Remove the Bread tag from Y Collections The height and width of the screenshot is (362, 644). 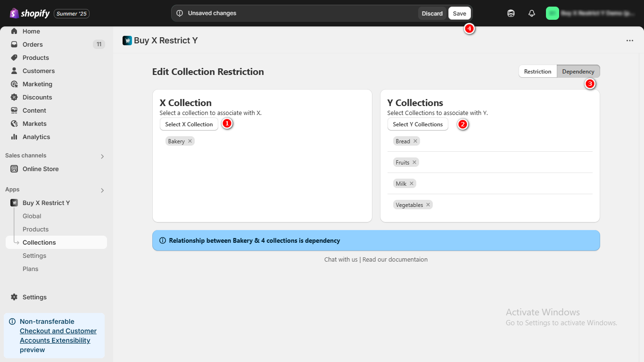pyautogui.click(x=415, y=141)
